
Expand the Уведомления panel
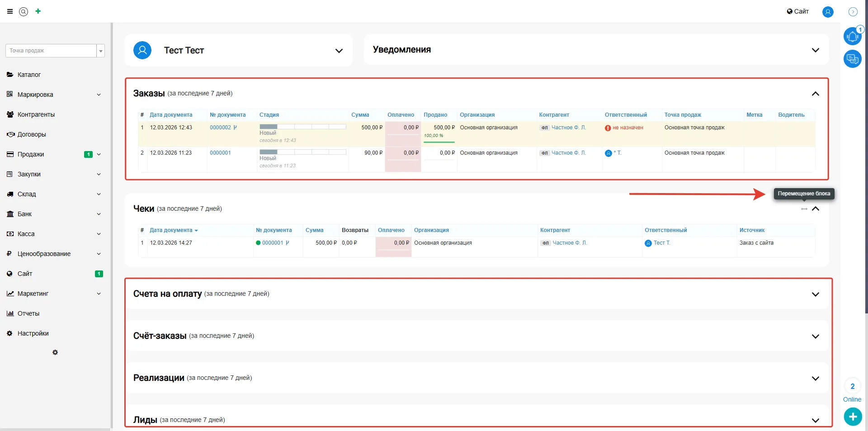click(815, 50)
